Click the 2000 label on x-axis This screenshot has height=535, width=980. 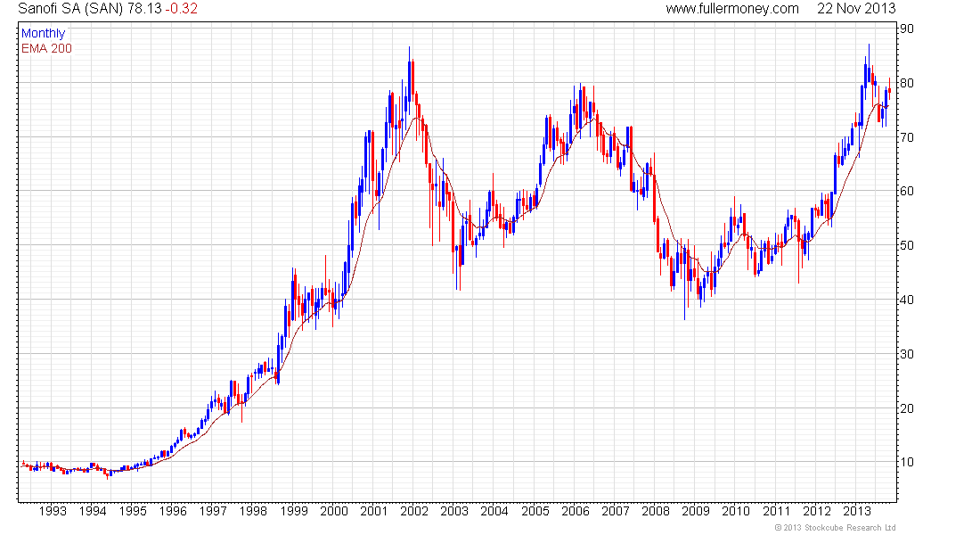click(334, 511)
